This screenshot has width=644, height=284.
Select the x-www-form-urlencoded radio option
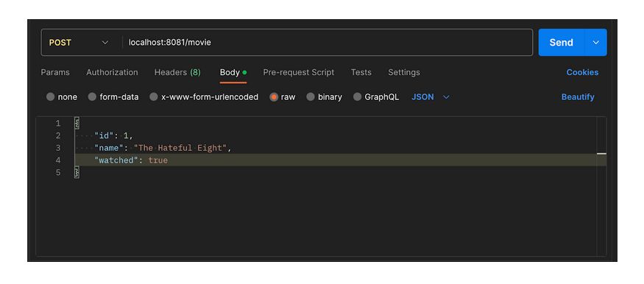click(204, 97)
